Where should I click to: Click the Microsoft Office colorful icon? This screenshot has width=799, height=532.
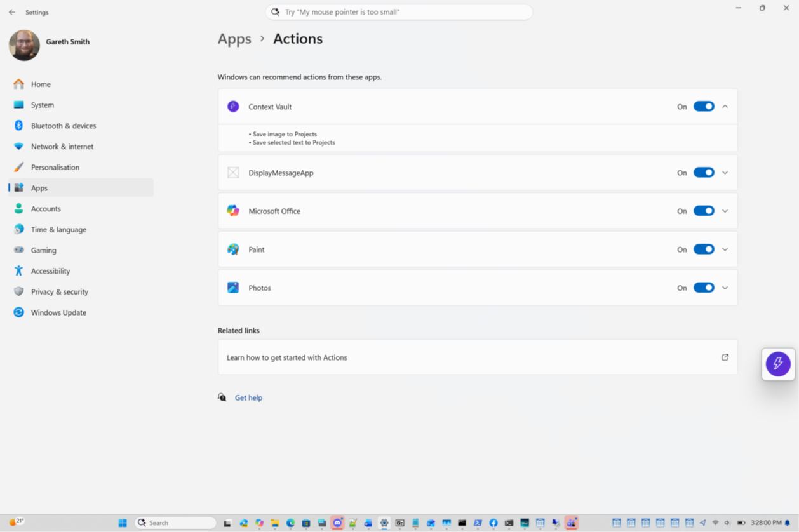[233, 211]
